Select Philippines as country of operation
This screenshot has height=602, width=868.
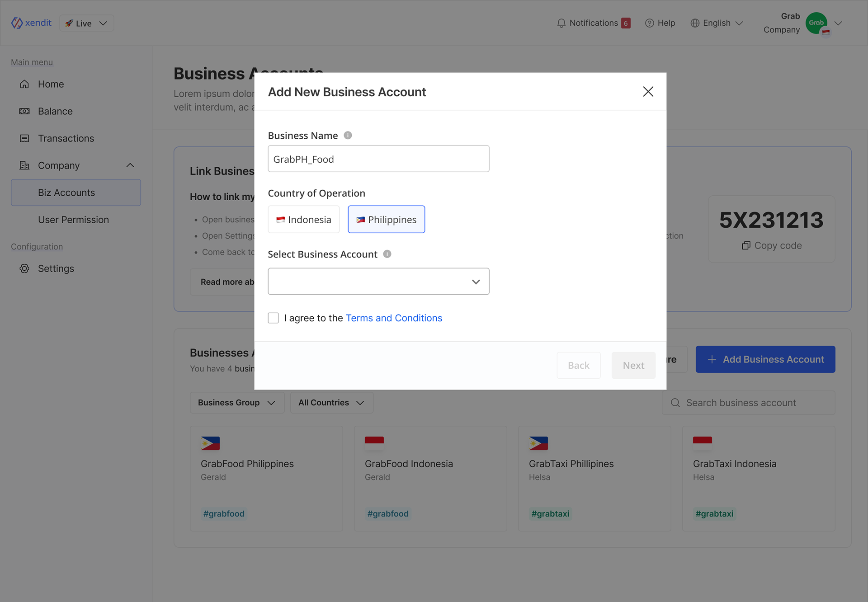386,220
